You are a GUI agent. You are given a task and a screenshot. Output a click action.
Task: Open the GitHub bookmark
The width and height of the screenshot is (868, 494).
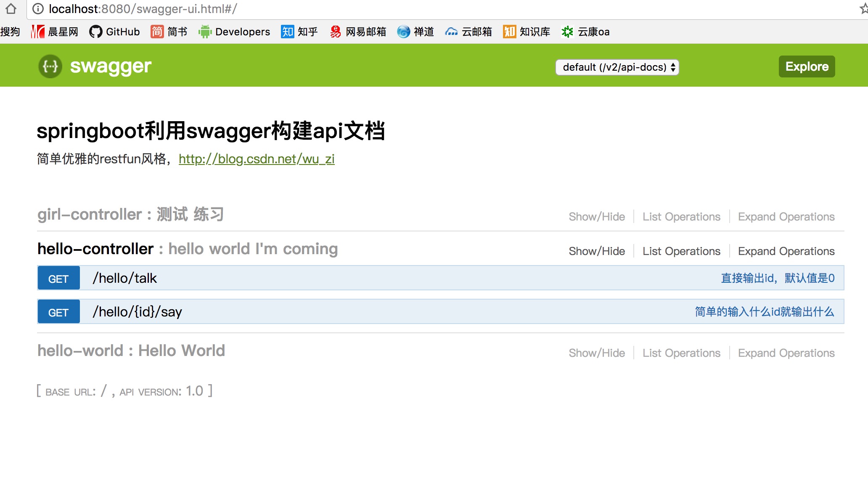point(114,32)
